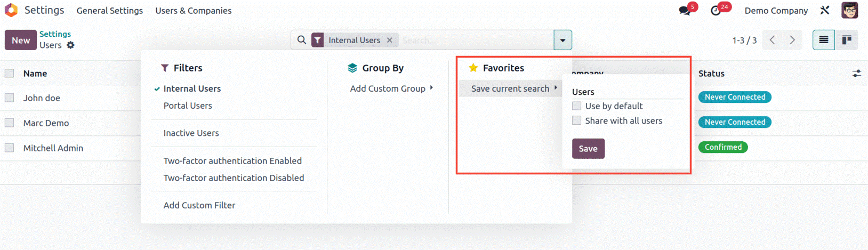Click the favorite name field Users
Screen dimensions: 868x250
pos(628,92)
